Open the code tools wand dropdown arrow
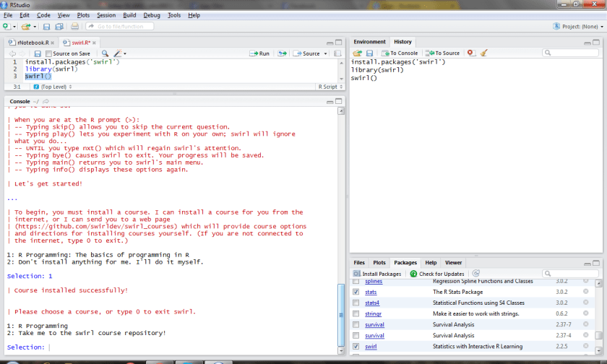The height and width of the screenshot is (364, 607). pyautogui.click(x=124, y=53)
